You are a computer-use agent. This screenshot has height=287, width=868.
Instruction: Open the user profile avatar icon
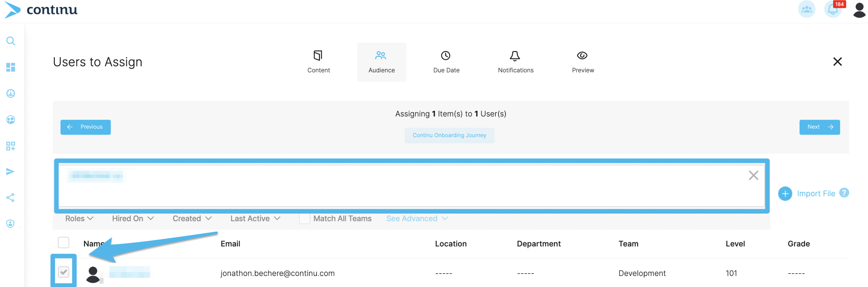859,9
